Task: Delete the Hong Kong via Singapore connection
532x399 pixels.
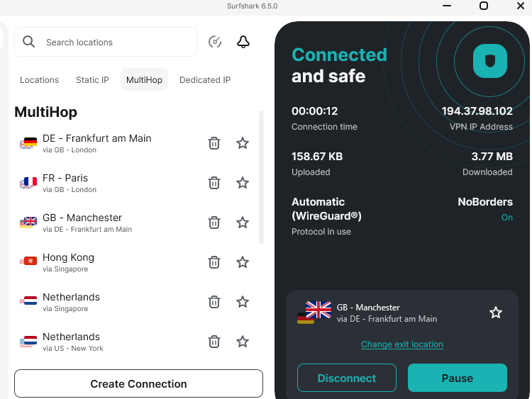Action: point(214,262)
